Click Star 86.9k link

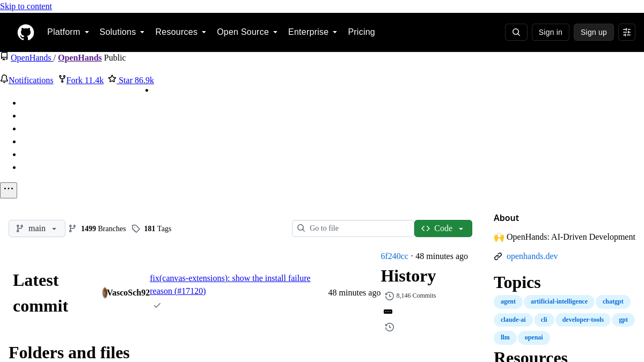click(x=136, y=80)
